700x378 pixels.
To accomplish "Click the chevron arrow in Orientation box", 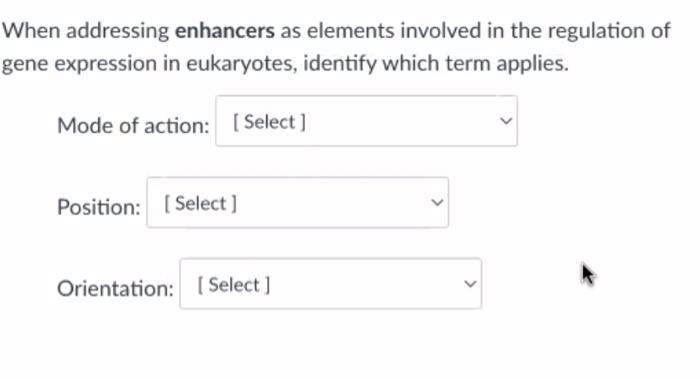I will tap(470, 284).
